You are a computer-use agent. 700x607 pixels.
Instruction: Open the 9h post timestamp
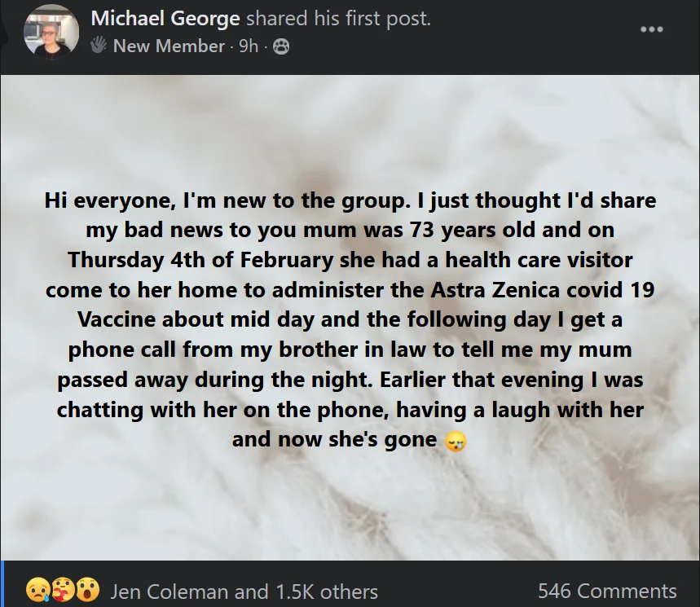tap(249, 46)
